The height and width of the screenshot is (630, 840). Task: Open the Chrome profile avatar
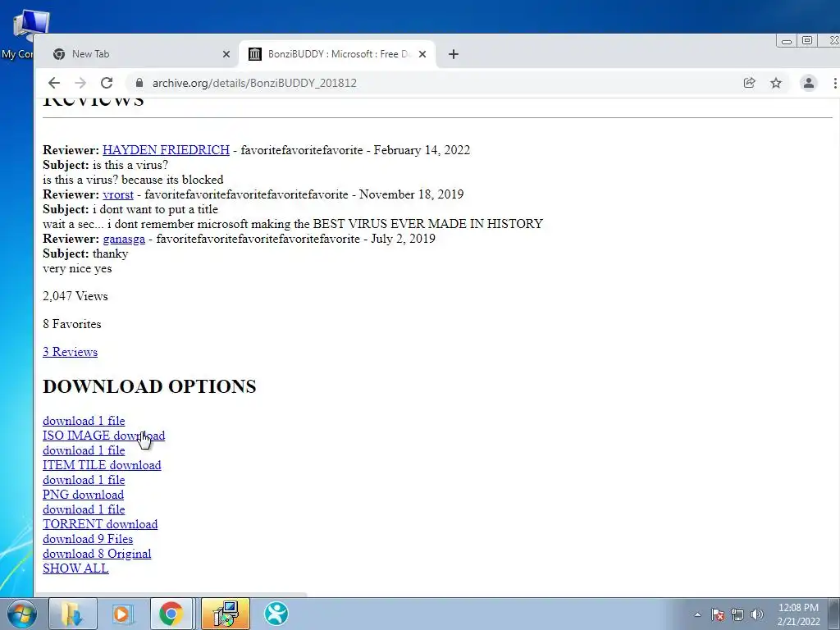coord(808,83)
